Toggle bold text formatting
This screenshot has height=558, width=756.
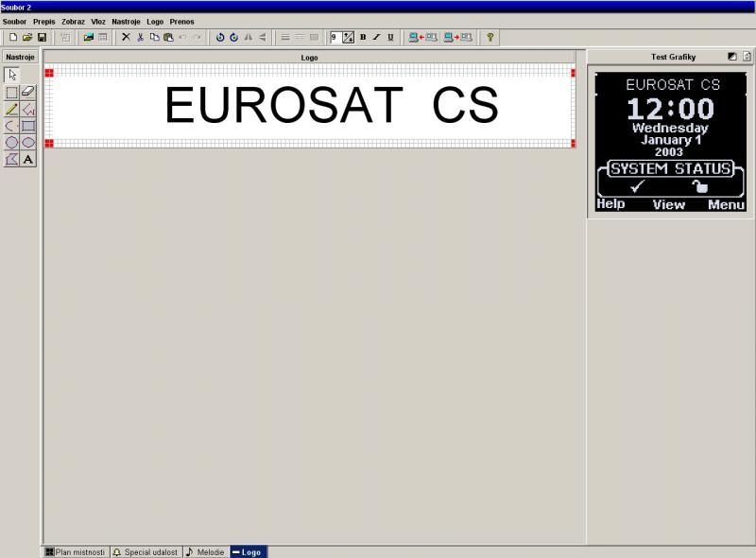click(363, 37)
